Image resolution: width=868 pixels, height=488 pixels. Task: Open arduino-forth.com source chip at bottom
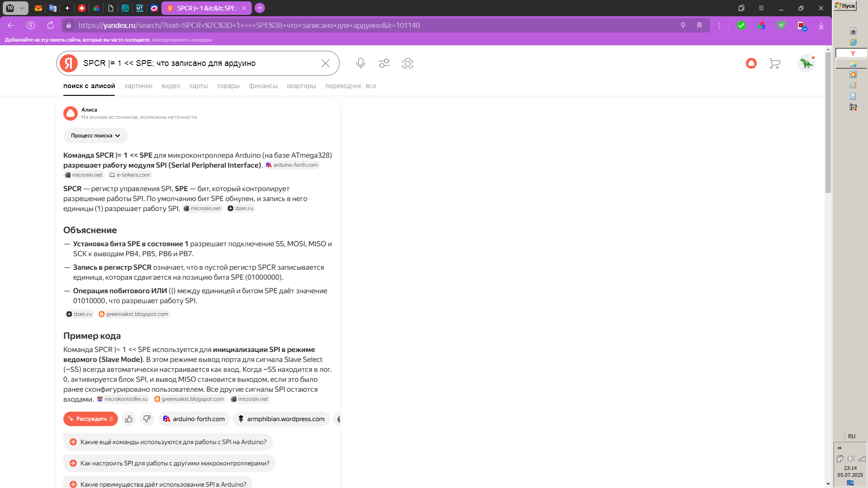[x=194, y=419]
